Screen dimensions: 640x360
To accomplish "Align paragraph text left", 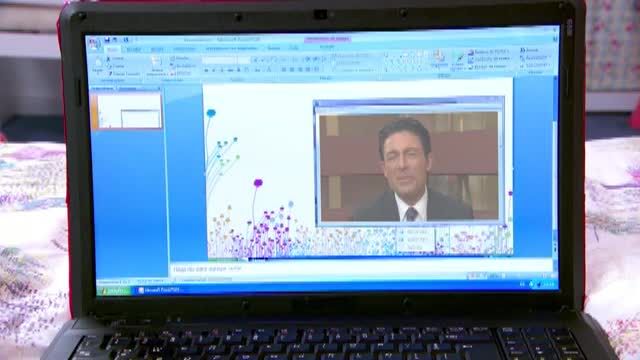I will 284,70.
